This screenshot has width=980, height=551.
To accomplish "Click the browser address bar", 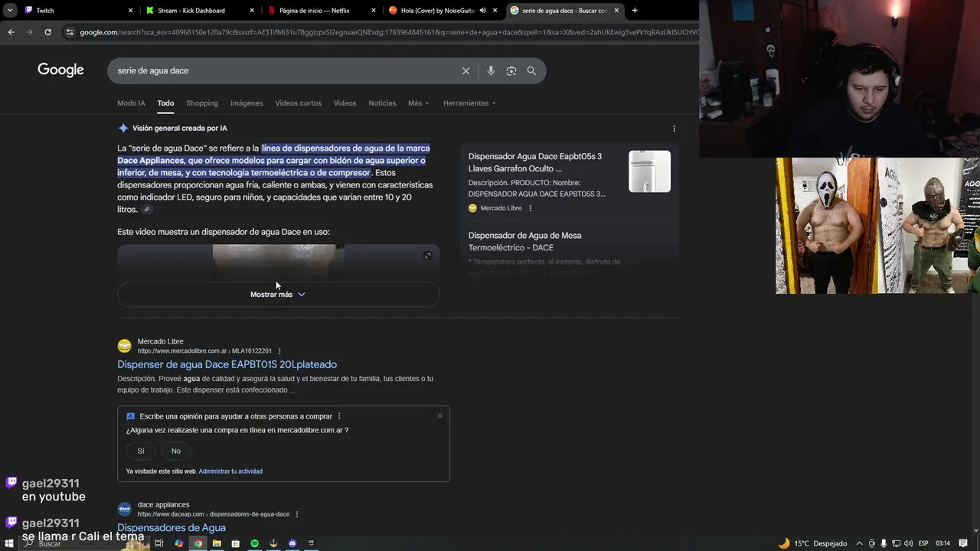I will pos(383,32).
